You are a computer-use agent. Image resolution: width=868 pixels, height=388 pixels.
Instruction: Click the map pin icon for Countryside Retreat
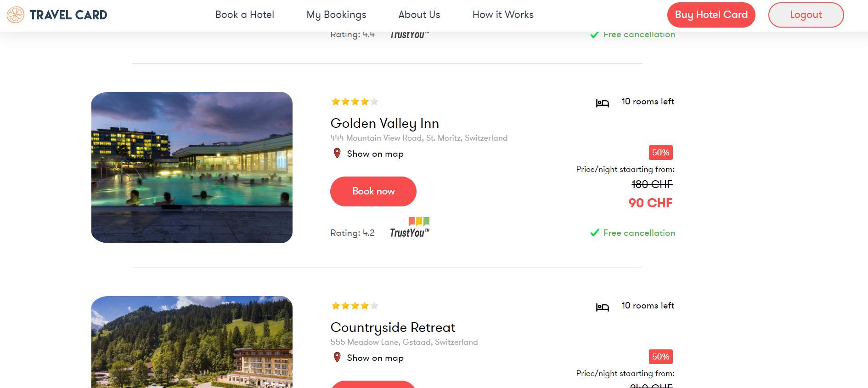coord(337,357)
